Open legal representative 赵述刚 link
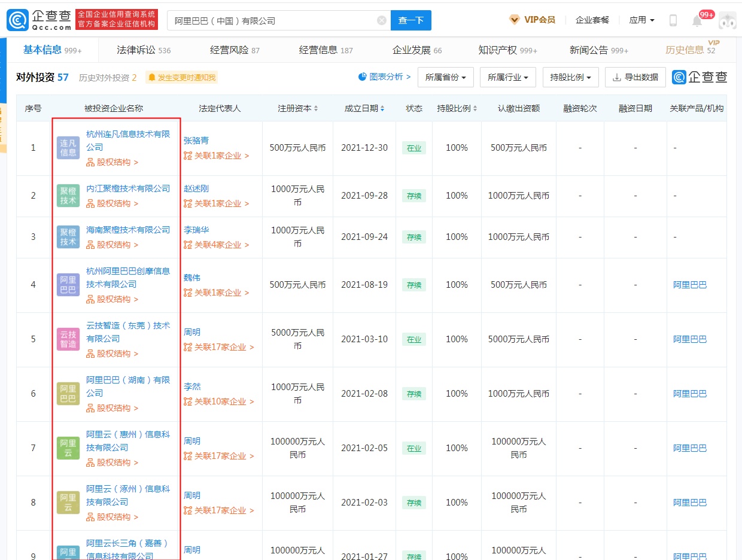Screen dimensions: 742x560 pos(196,188)
